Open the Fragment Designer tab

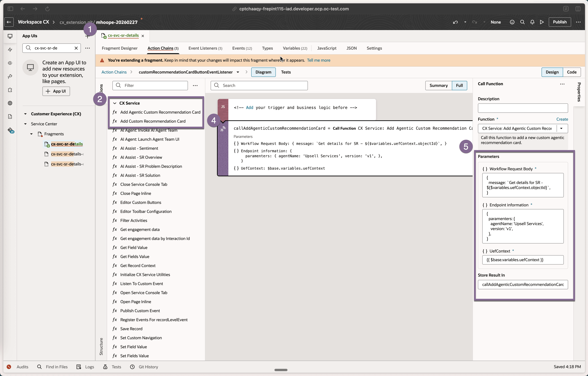[119, 48]
